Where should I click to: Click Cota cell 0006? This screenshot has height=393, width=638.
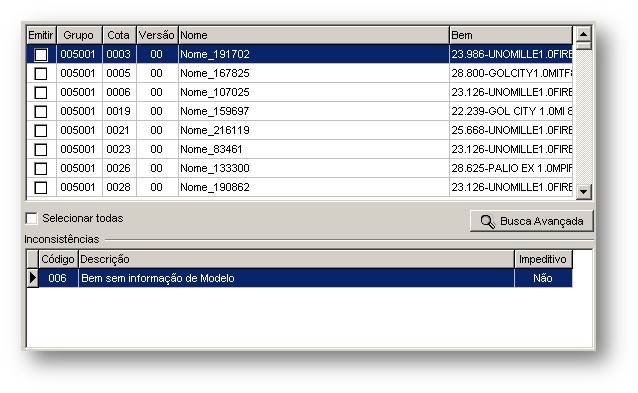click(x=119, y=92)
